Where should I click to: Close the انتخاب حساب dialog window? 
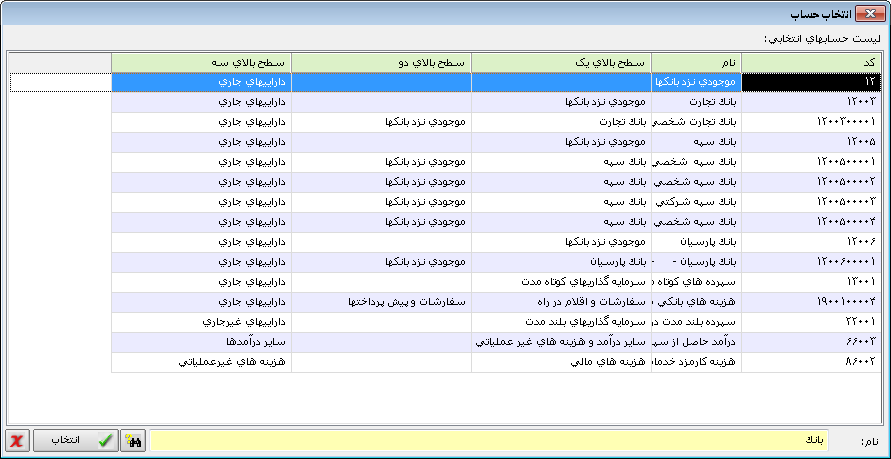click(870, 15)
